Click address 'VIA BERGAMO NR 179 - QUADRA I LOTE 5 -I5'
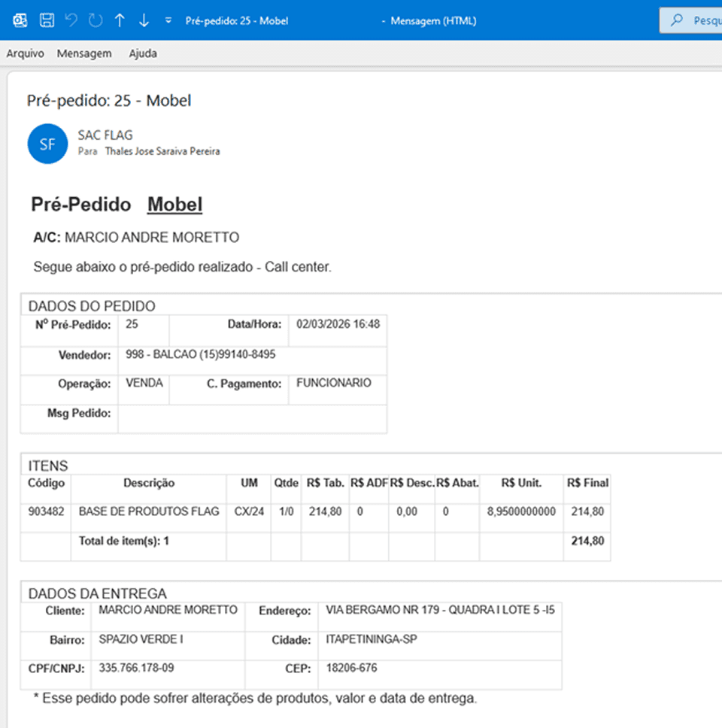 pyautogui.click(x=440, y=610)
